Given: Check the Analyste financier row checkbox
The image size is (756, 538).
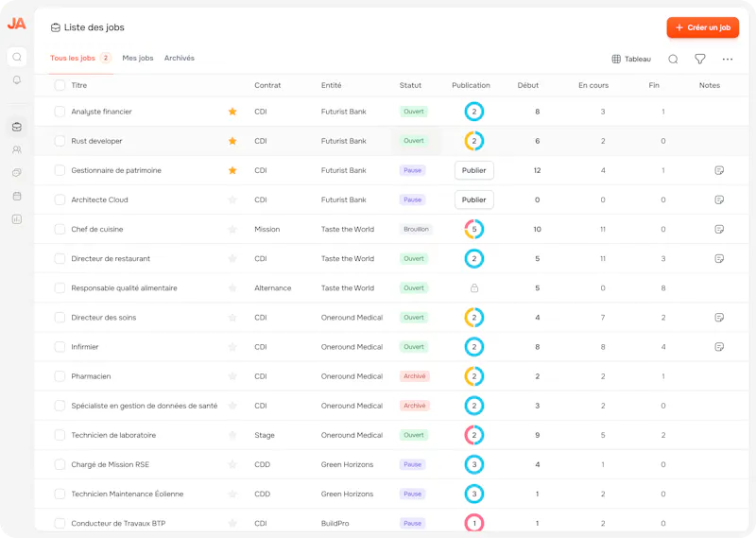Looking at the screenshot, I should coord(60,112).
